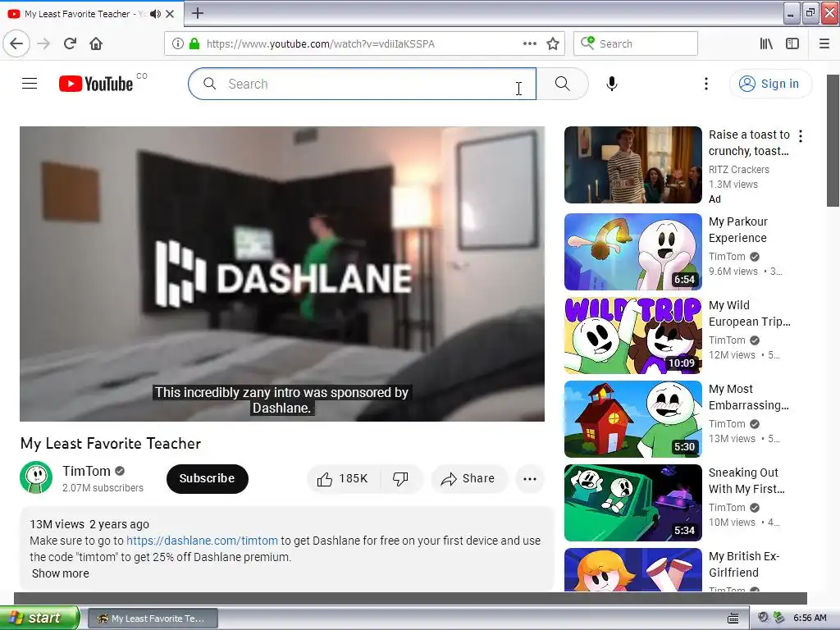Click the green secure padlock icon
Viewport: 840px width, 630px height.
coord(194,43)
